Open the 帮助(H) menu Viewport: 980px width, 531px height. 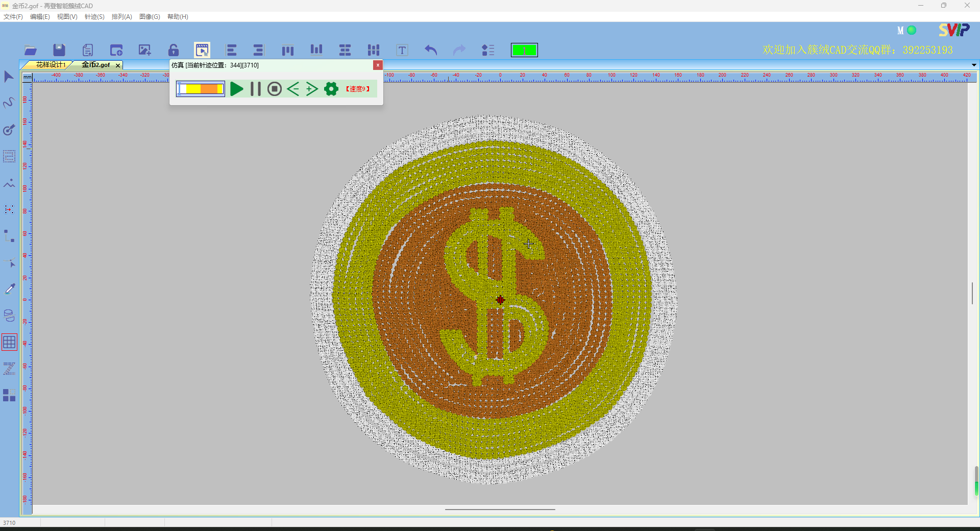(x=178, y=17)
